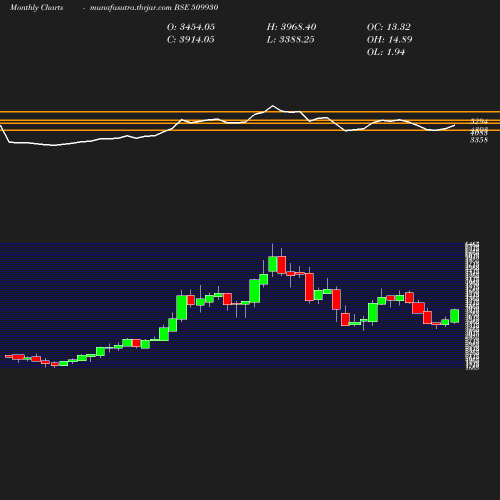Click the 'munafasutra.tbrjar.com BSE 509930' label
This screenshot has width=500, height=500.
[x=154, y=7]
